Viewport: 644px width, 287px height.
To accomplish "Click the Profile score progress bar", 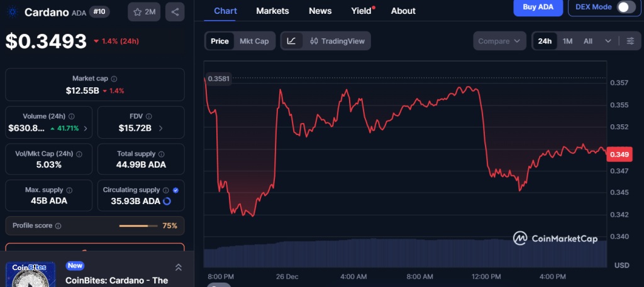I will (x=138, y=226).
